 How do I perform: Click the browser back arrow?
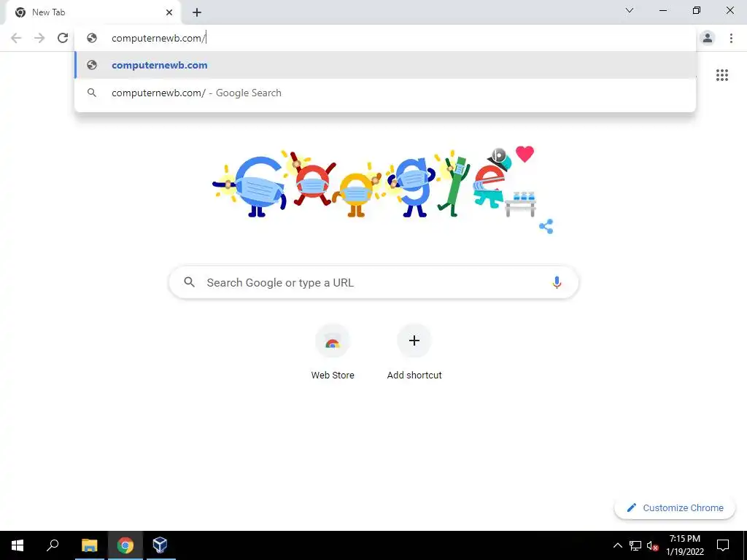click(16, 38)
